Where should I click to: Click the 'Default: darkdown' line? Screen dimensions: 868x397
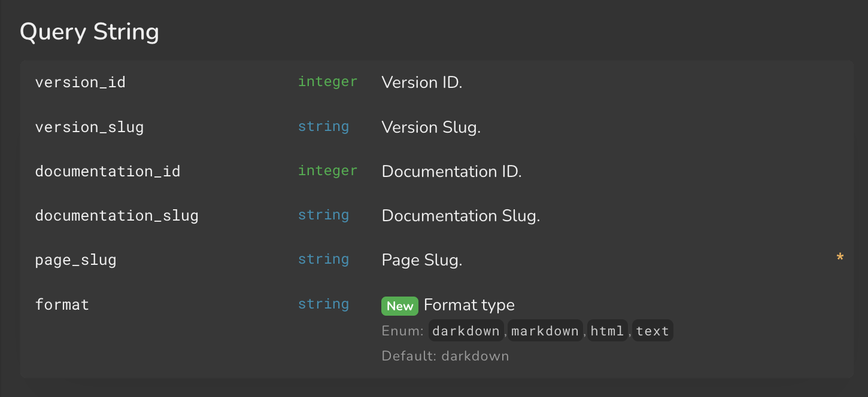[x=445, y=356]
